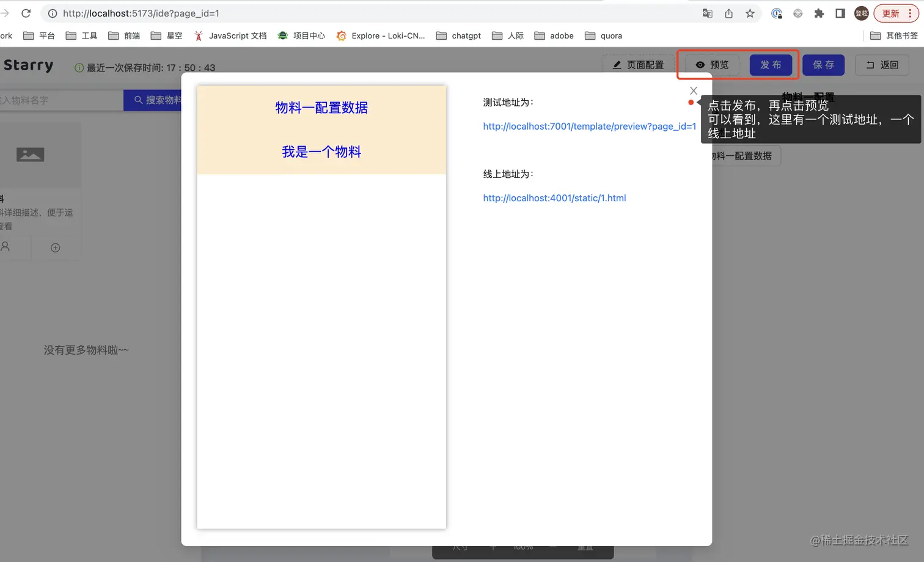This screenshot has width=924, height=562.
Task: Open the translate page icon
Action: coord(708,13)
